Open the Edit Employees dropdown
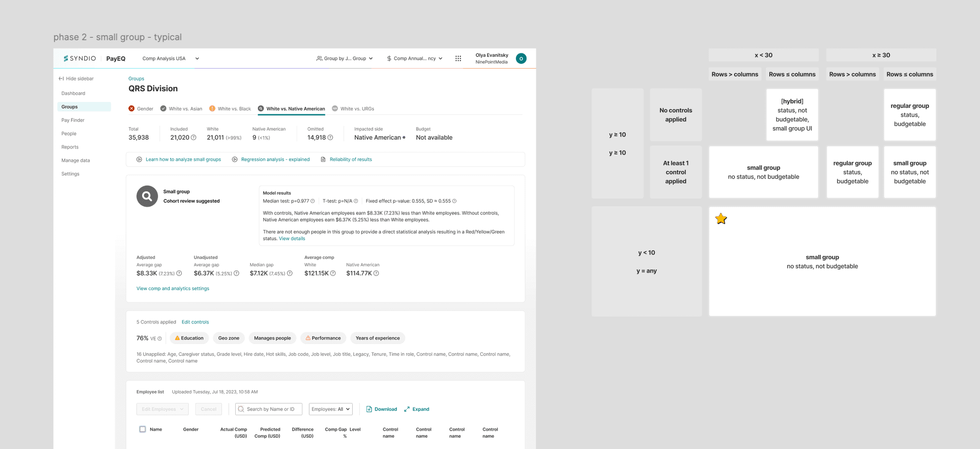Image resolution: width=980 pixels, height=449 pixels. [x=162, y=409]
